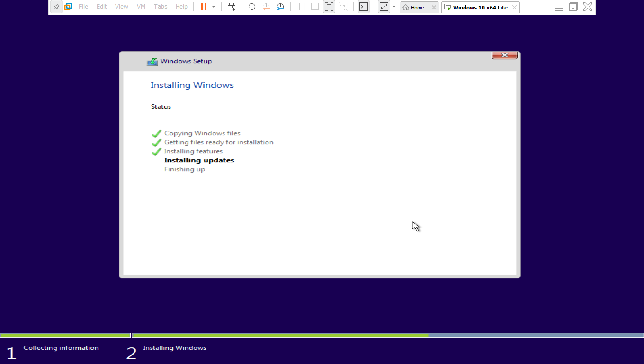Expand the power options dropdown arrow
Viewport: 644px width, 364px height.
coord(214,7)
